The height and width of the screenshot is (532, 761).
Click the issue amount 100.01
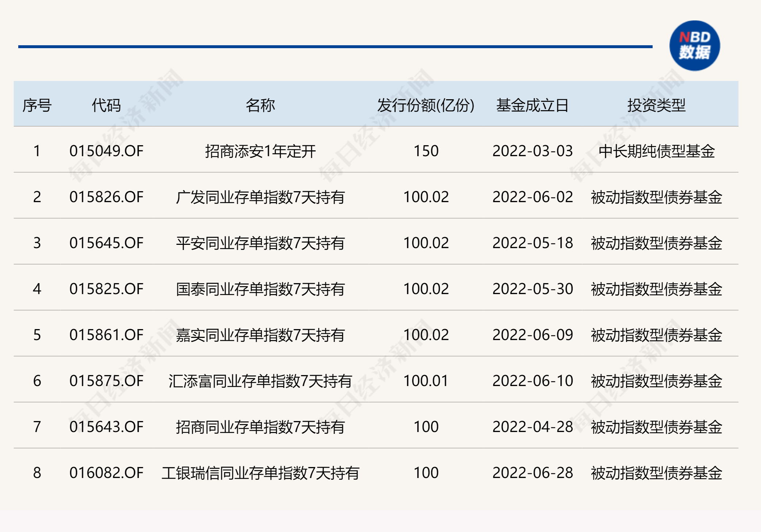pos(426,381)
